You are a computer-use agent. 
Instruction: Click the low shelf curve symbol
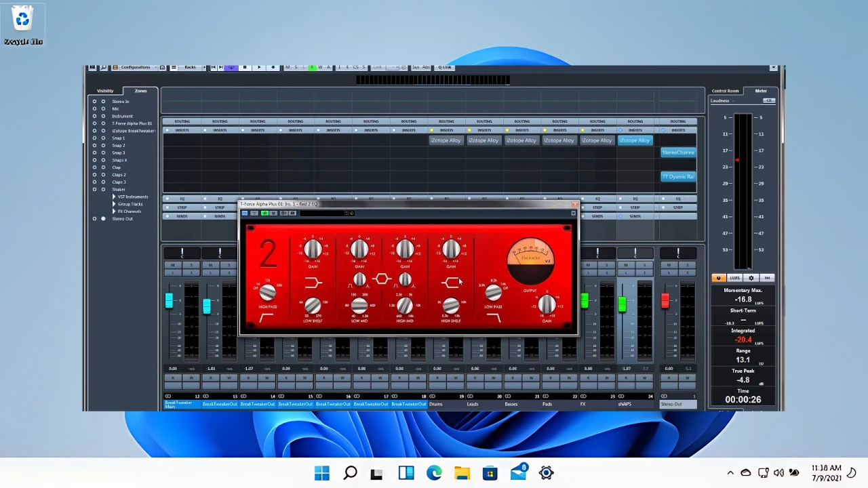313,282
